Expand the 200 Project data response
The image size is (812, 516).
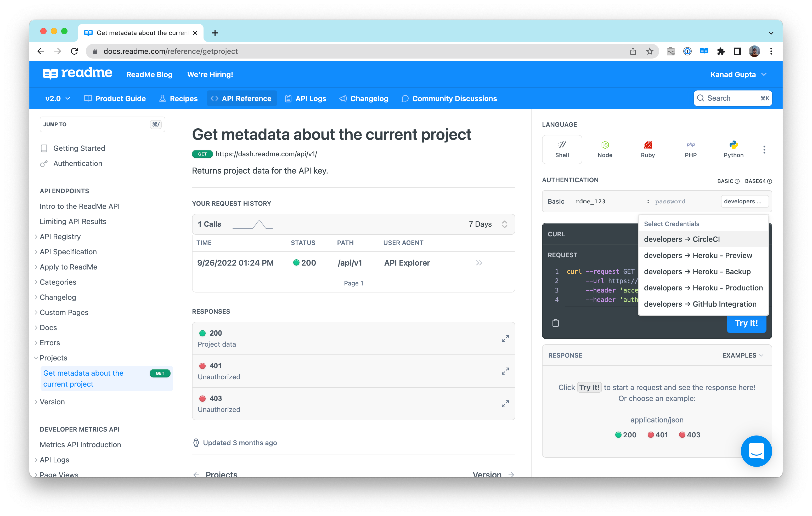[505, 339]
